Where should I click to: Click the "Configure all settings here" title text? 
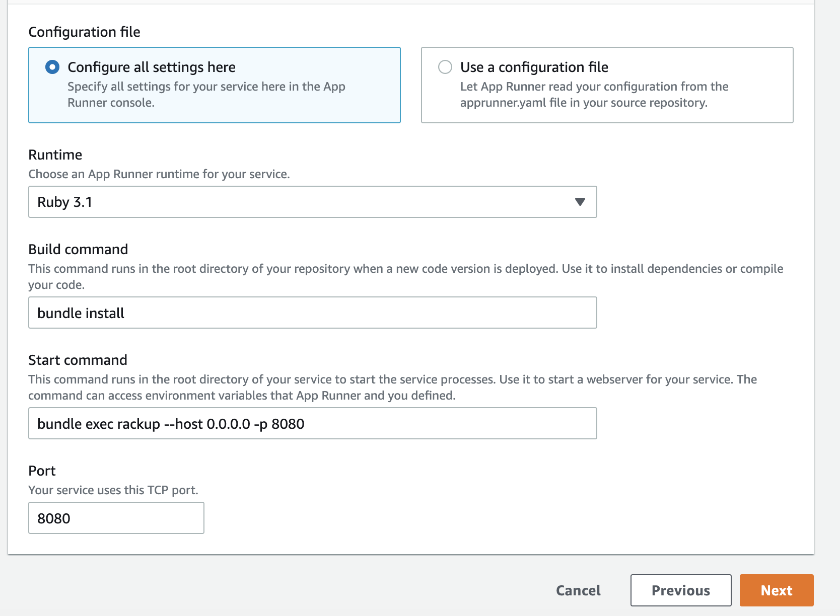[x=152, y=67]
